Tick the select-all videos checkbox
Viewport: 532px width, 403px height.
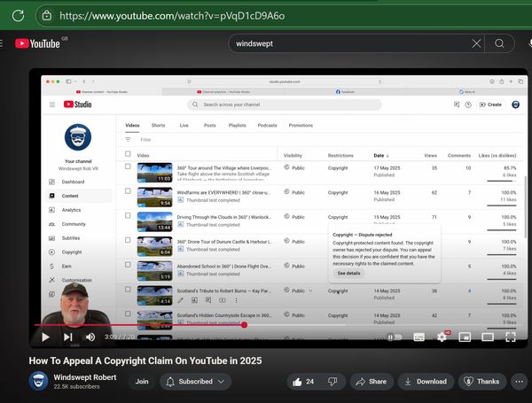[x=128, y=154]
